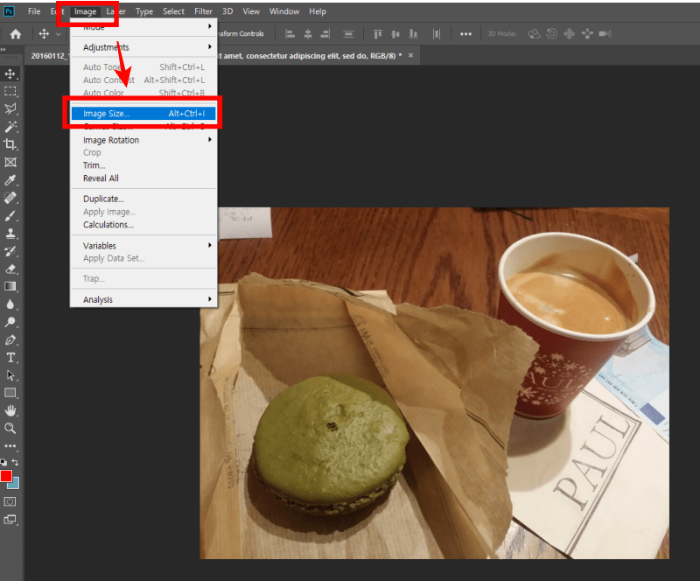Open the red foreground color swatch
The height and width of the screenshot is (581, 700).
pyautogui.click(x=6, y=476)
